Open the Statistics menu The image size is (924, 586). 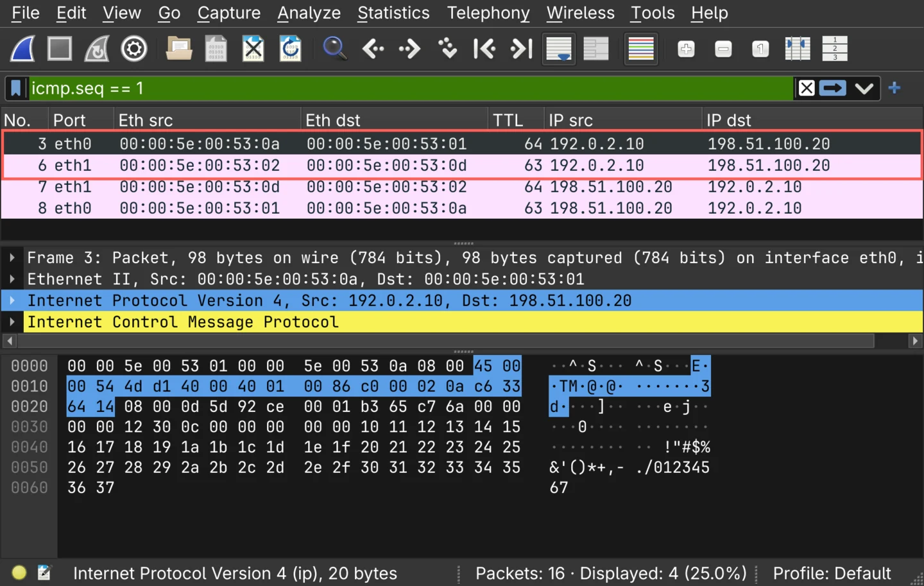point(393,13)
